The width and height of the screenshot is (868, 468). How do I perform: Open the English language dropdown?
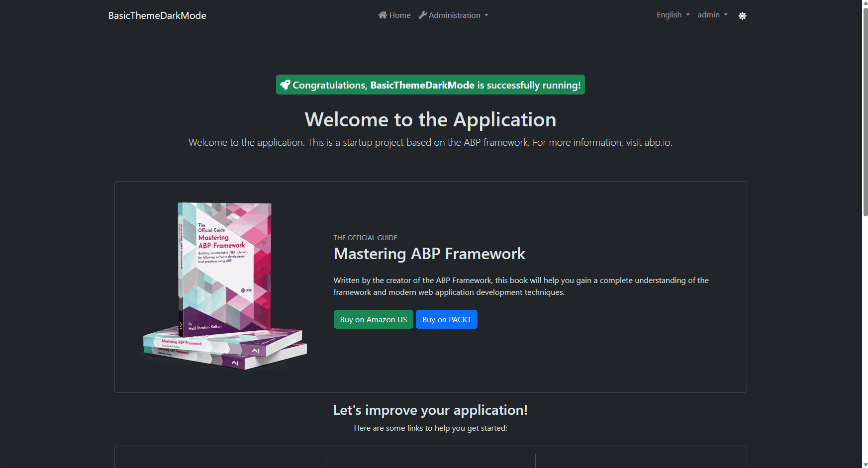click(673, 15)
